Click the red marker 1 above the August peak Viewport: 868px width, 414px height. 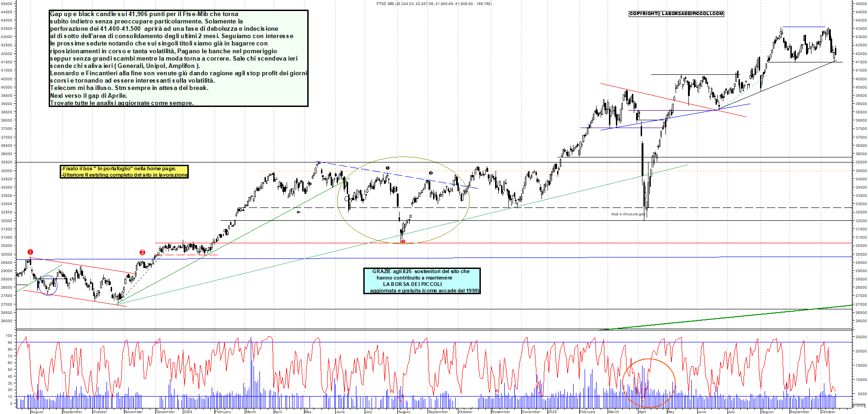pos(30,252)
